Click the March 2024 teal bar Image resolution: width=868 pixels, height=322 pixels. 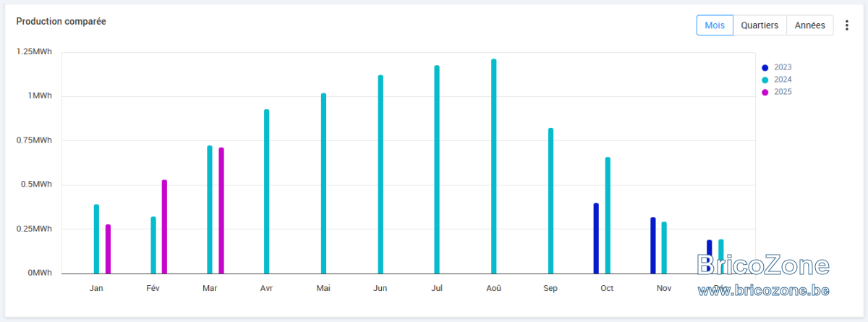pyautogui.click(x=210, y=210)
